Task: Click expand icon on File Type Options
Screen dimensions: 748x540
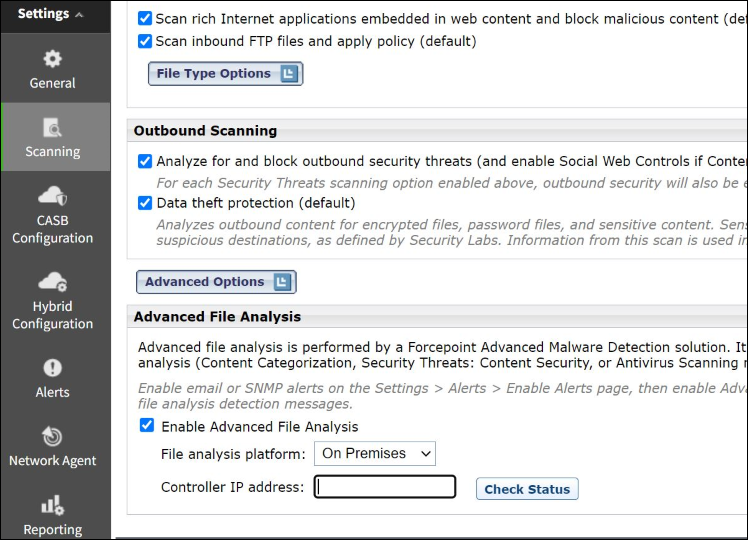Action: [x=289, y=74]
